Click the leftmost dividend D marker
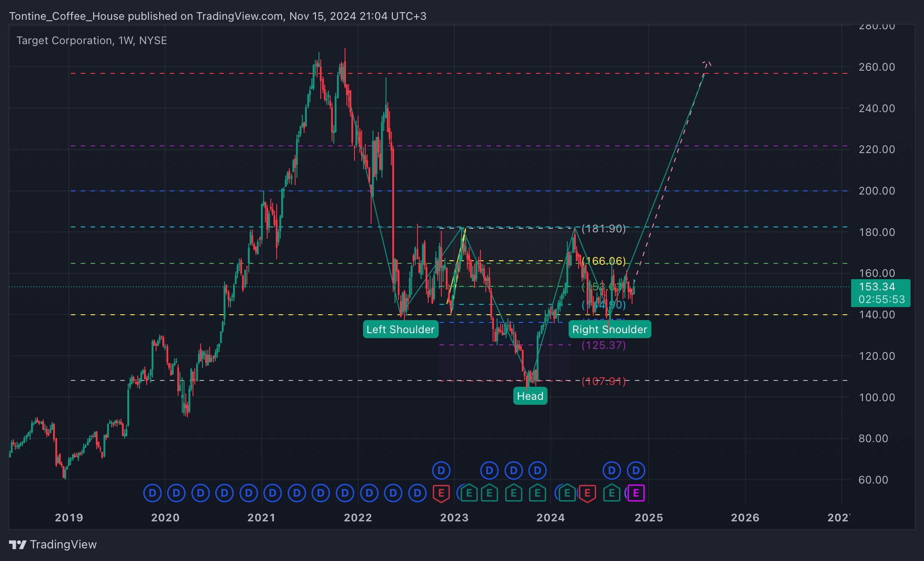Screen dimensions: 924x561 pos(152,493)
